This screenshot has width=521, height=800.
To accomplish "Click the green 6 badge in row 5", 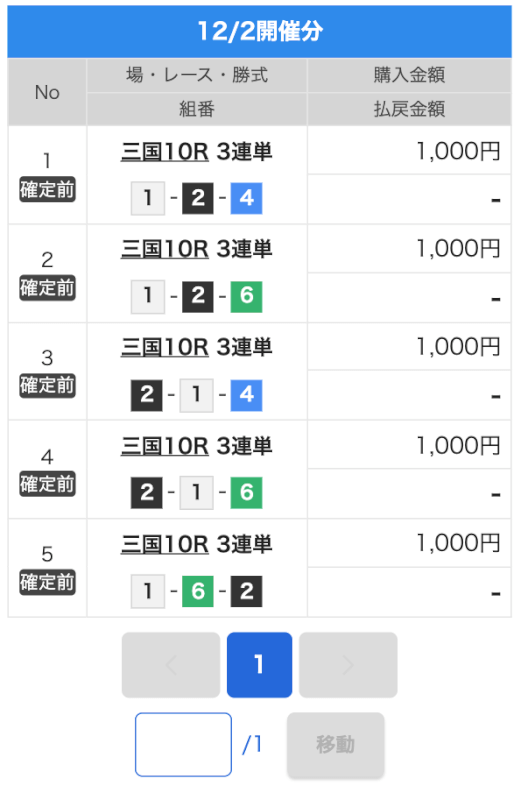I will (197, 591).
